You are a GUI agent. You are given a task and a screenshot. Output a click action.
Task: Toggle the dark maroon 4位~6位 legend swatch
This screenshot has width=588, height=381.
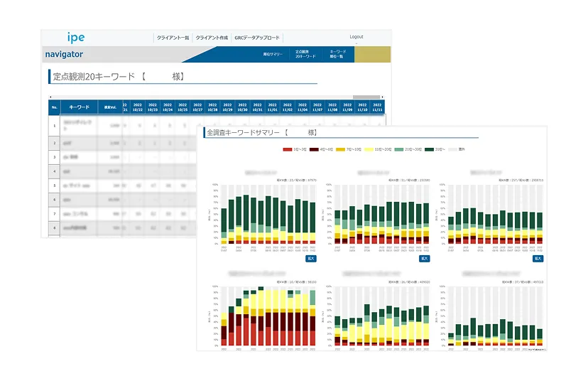[325, 150]
